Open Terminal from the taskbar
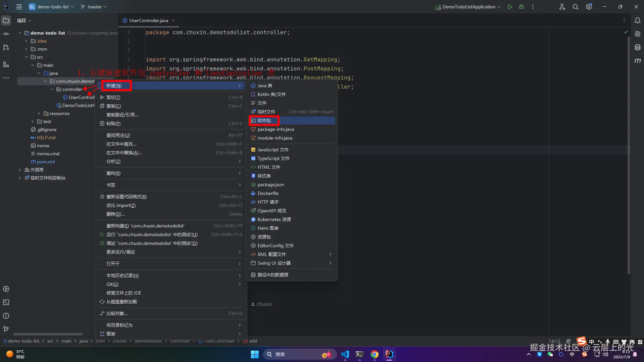Screen dimensions: 644x362 (x=360, y=354)
